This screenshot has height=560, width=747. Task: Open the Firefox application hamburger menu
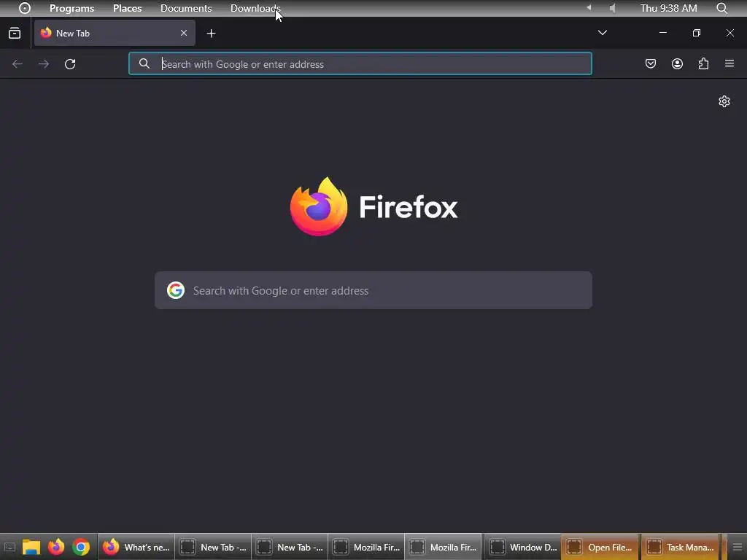[x=729, y=63]
